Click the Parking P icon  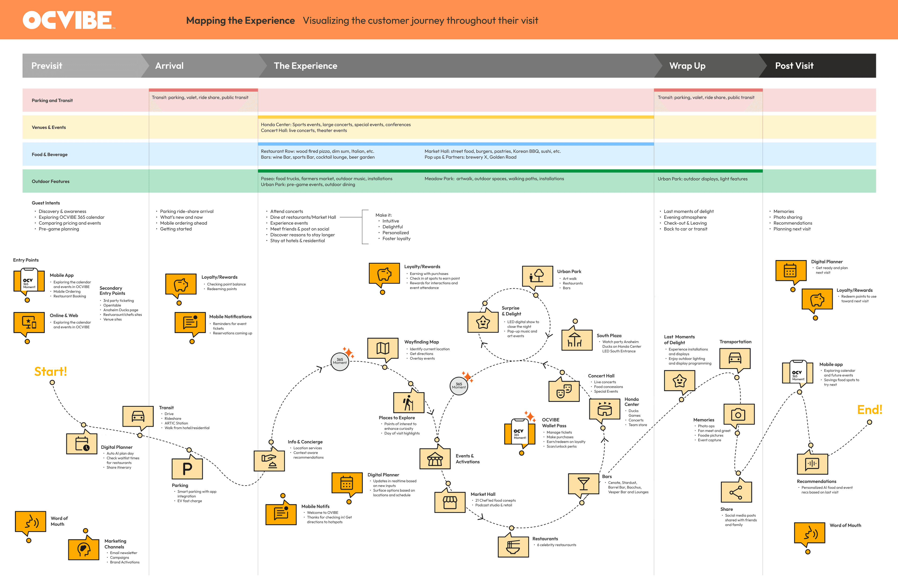click(187, 469)
